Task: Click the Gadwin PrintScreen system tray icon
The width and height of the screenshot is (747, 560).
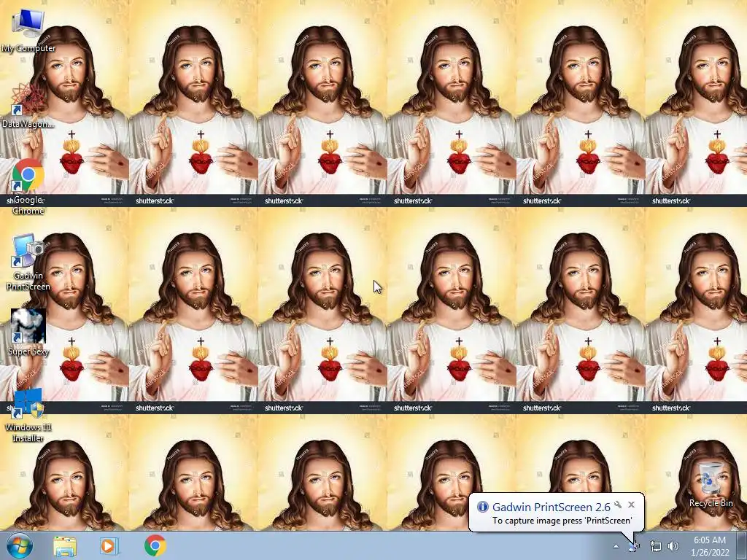Action: pos(634,547)
